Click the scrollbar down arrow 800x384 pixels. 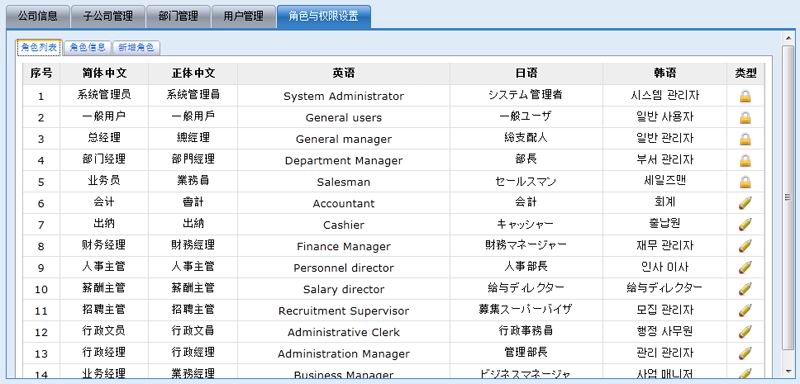788,371
